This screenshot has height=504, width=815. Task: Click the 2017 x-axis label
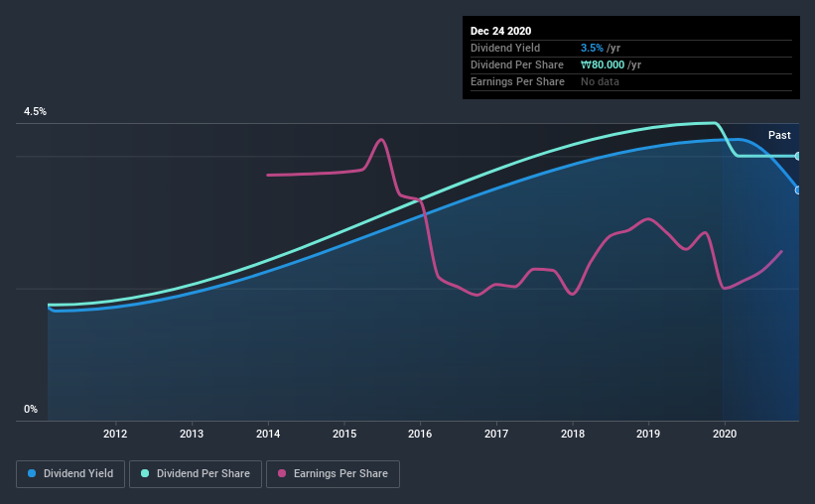pyautogui.click(x=496, y=434)
